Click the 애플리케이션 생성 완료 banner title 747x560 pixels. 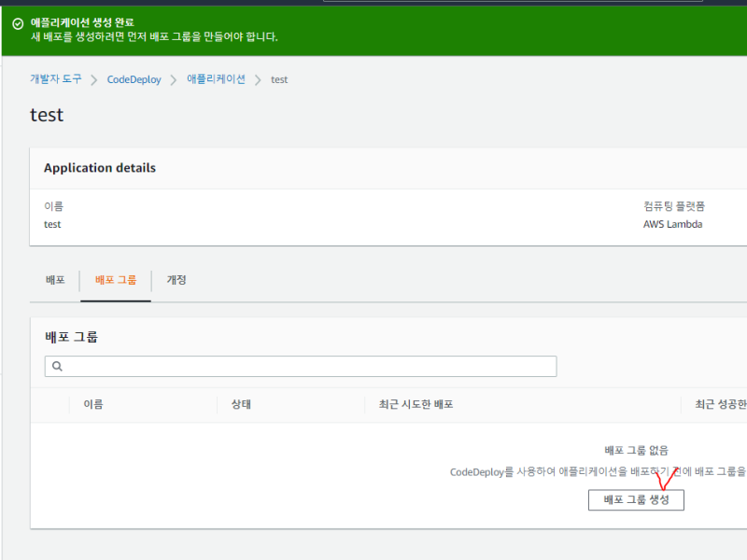point(82,22)
